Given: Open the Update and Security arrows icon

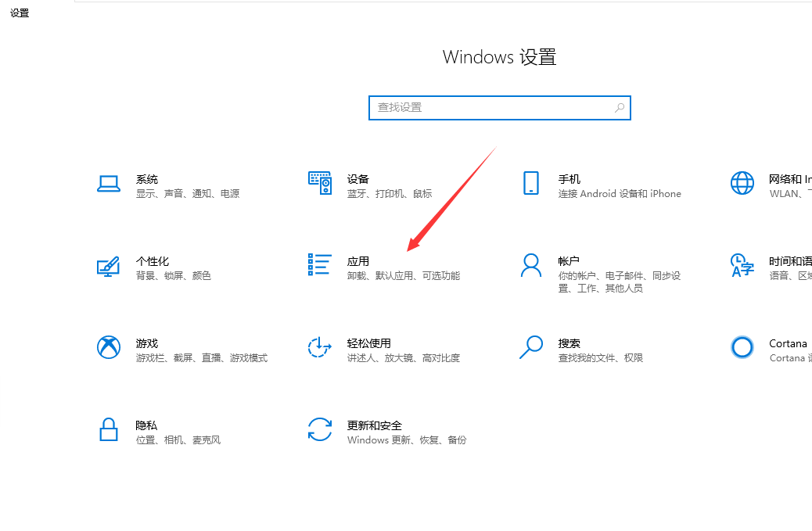Looking at the screenshot, I should 320,429.
